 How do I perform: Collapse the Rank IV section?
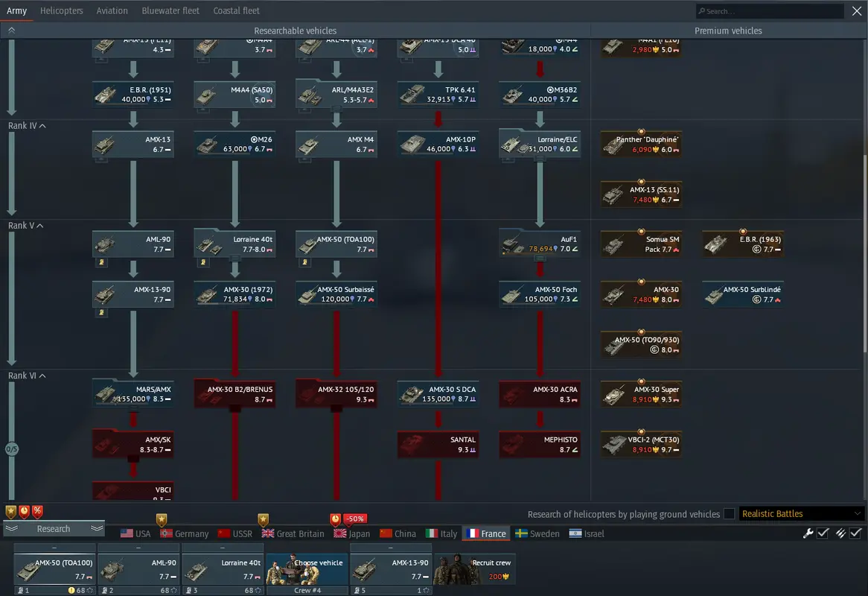coord(42,126)
